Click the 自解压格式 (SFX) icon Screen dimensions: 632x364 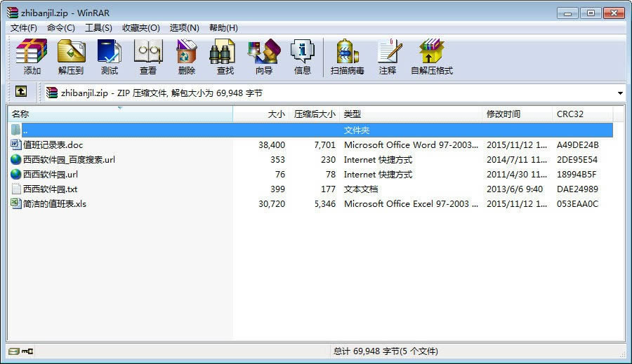point(431,57)
